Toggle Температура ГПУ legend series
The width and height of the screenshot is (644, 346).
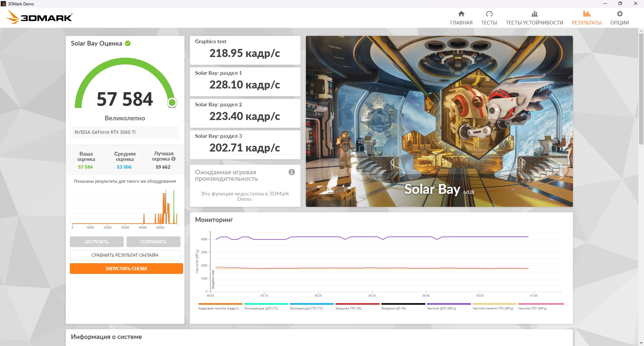pos(312,307)
